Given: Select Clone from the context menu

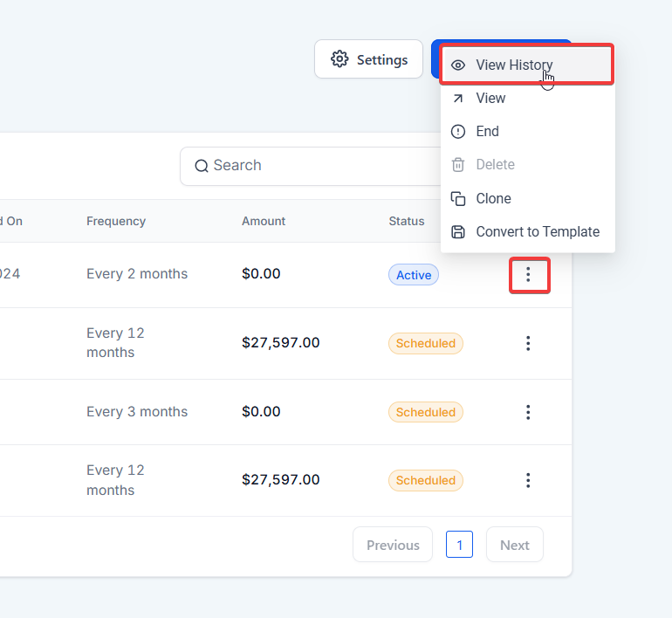Looking at the screenshot, I should tap(493, 199).
